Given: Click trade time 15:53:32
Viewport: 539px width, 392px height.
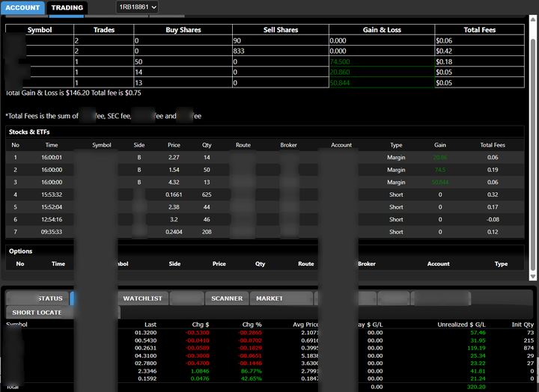Looking at the screenshot, I should (52, 195).
